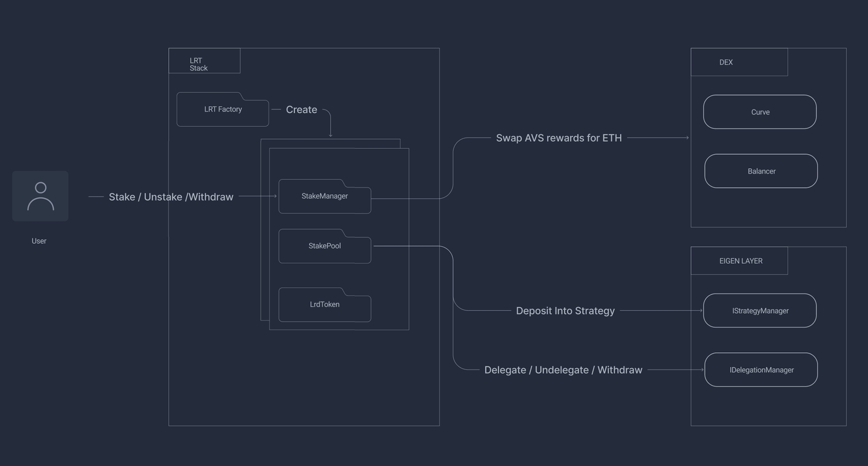Click the Delegate / Undelegate / Withdraw label
This screenshot has height=466, width=868.
point(563,370)
